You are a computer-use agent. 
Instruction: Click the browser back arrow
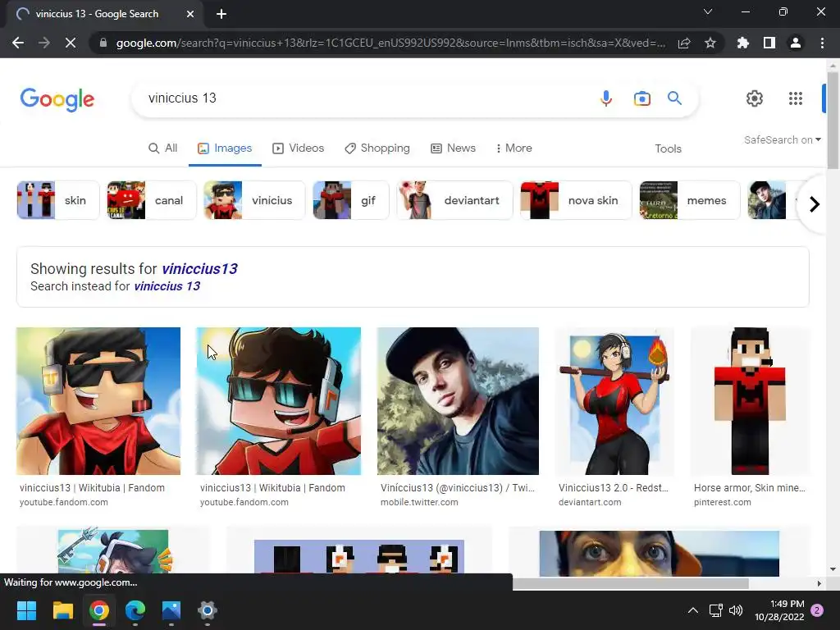click(18, 43)
